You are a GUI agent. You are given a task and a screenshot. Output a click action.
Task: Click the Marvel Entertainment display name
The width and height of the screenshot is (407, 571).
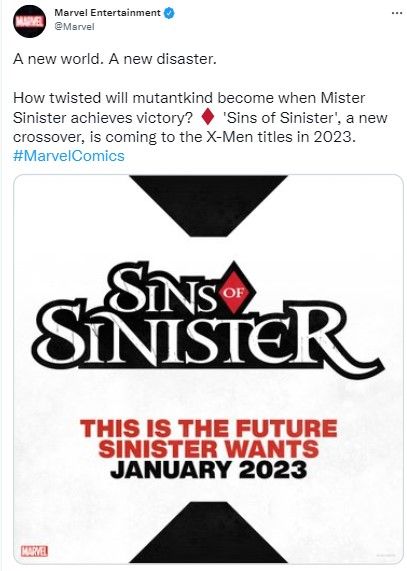click(x=107, y=13)
